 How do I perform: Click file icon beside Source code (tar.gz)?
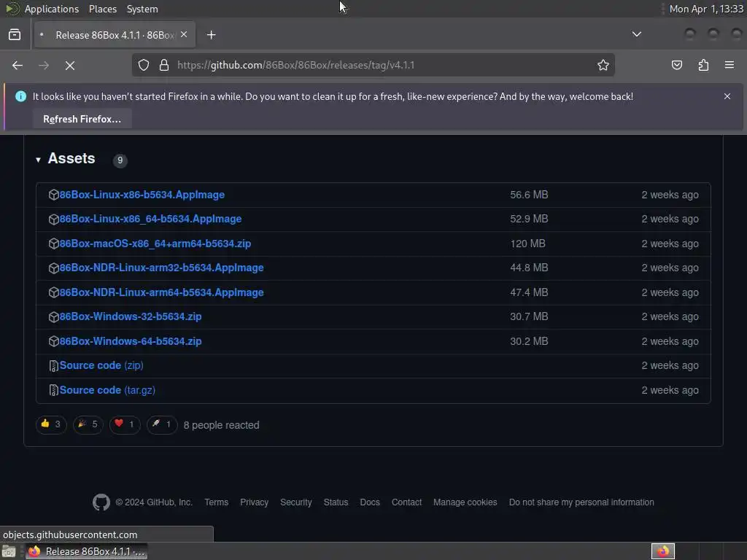tap(54, 390)
